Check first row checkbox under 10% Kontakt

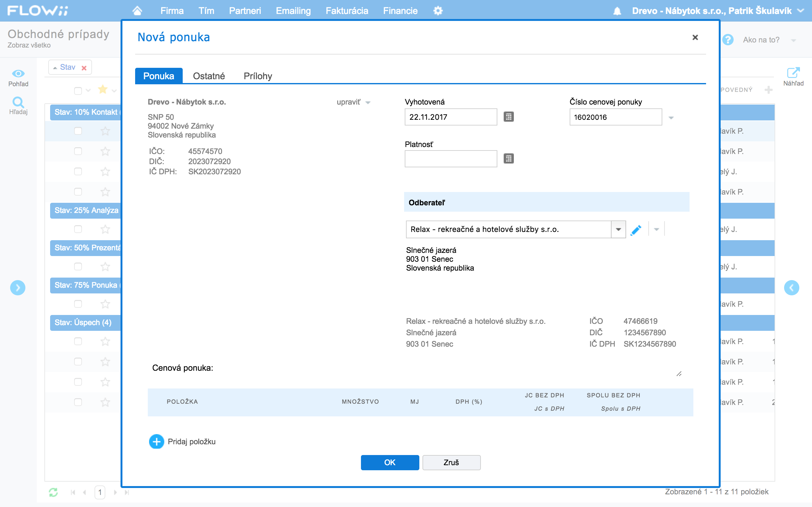point(78,131)
